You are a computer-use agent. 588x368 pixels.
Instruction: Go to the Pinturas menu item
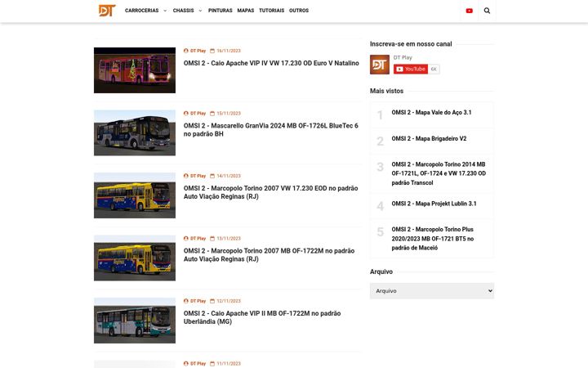click(220, 11)
